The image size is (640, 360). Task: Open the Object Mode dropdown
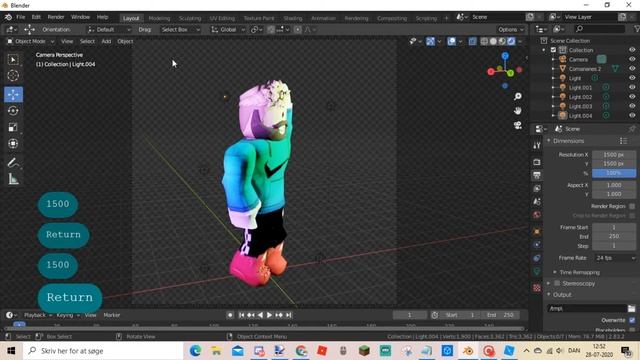point(31,41)
